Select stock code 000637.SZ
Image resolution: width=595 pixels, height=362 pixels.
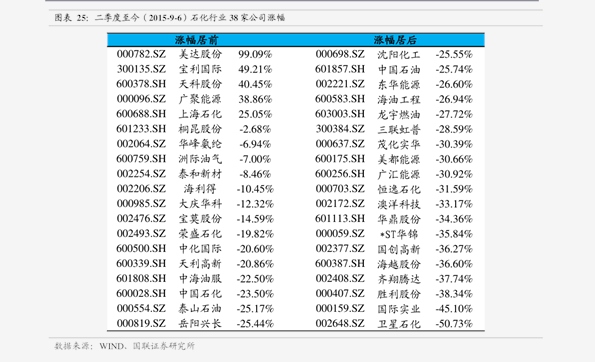click(340, 144)
